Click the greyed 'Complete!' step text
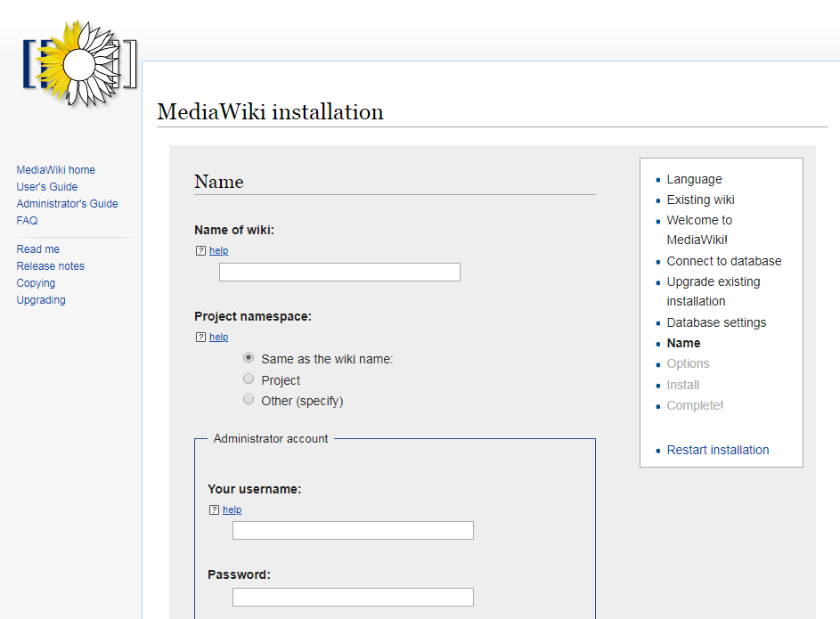 pyautogui.click(x=696, y=406)
